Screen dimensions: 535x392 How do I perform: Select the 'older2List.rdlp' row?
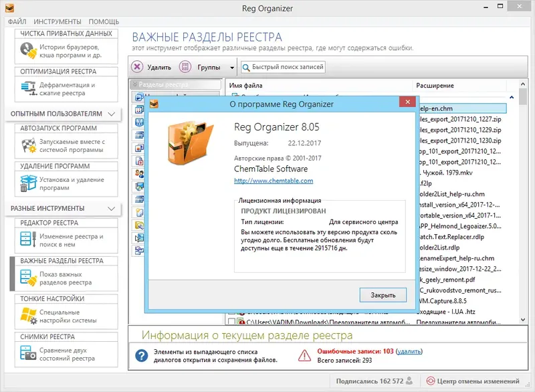pyautogui.click(x=462, y=248)
